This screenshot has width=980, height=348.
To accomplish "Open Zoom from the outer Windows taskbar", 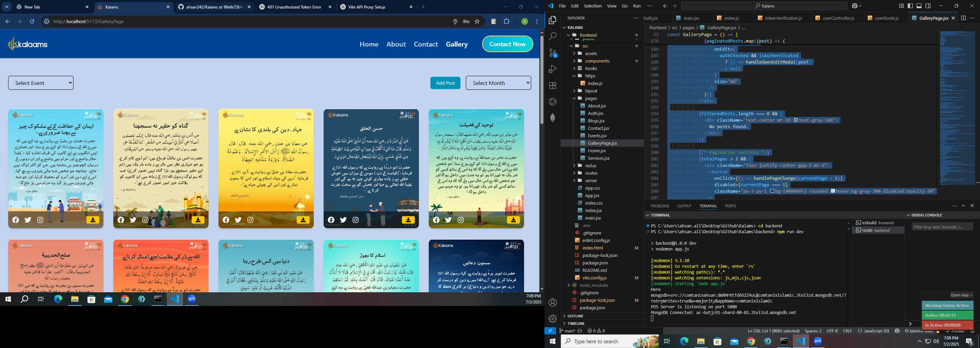I will (x=818, y=341).
